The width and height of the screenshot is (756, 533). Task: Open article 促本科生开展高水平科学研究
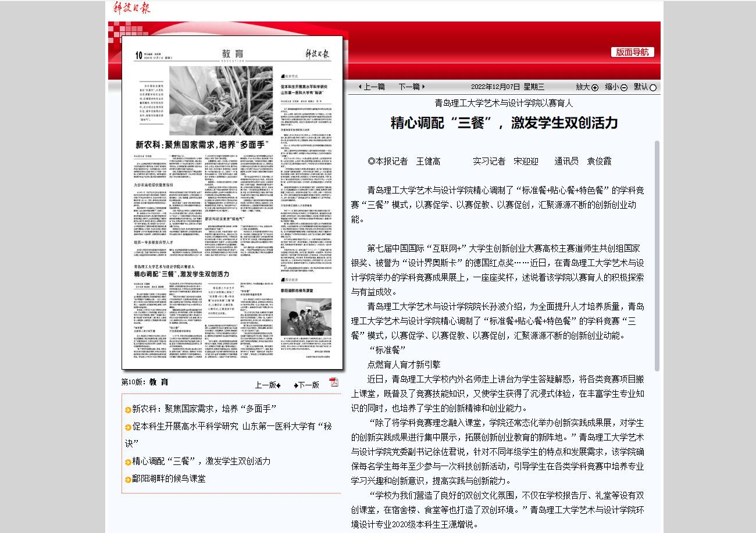tap(231, 426)
